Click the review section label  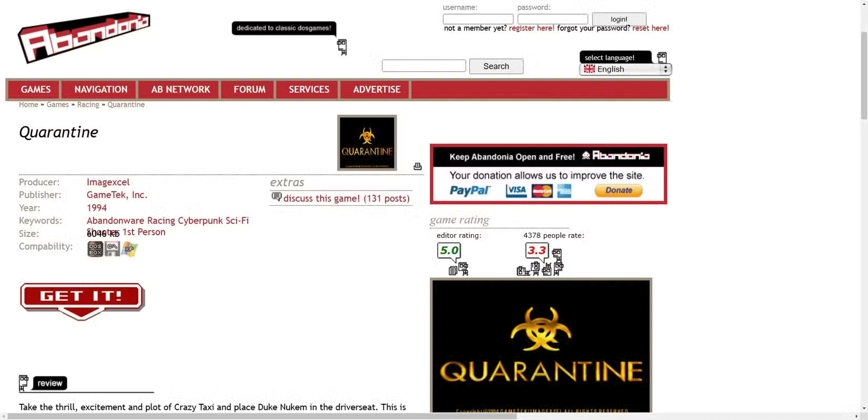click(x=50, y=383)
